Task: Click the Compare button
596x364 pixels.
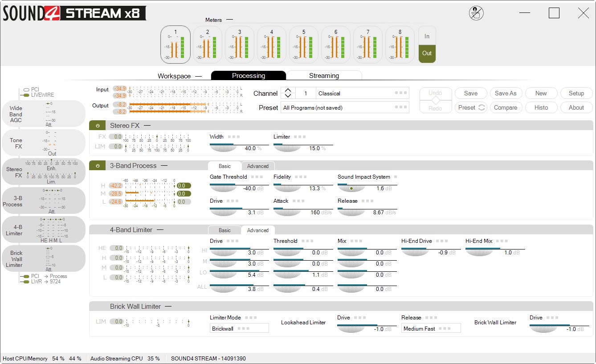Action: pyautogui.click(x=506, y=107)
